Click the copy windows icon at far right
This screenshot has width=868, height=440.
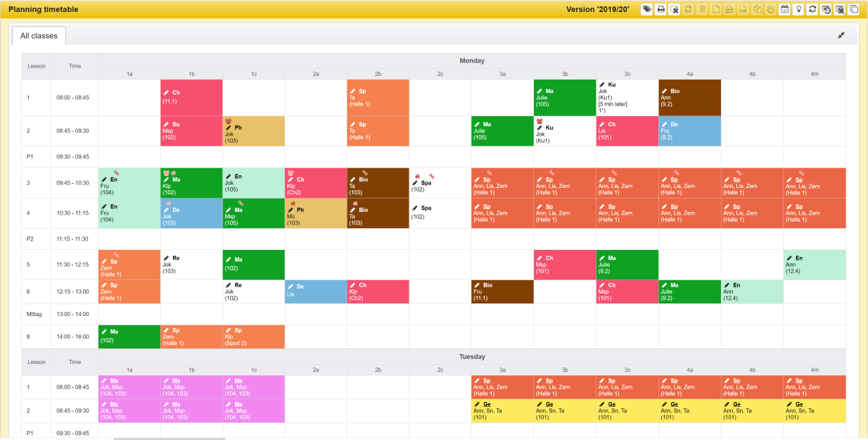[x=854, y=9]
